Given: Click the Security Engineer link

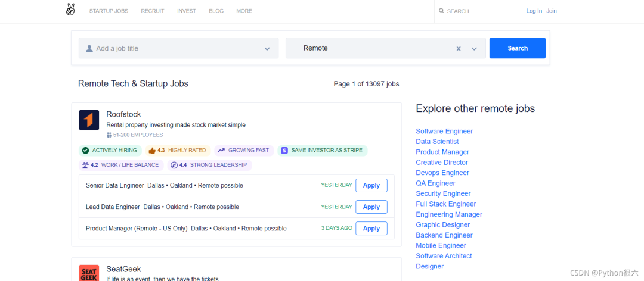Looking at the screenshot, I should (x=443, y=193).
